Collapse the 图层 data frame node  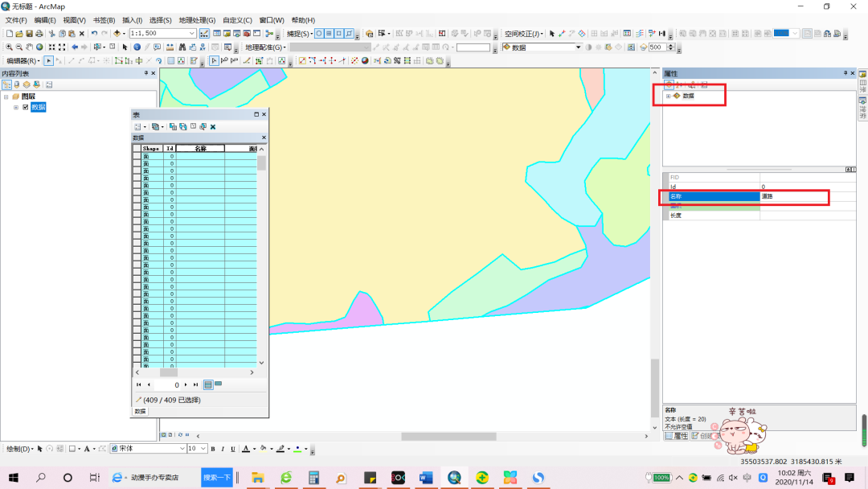[x=6, y=97]
